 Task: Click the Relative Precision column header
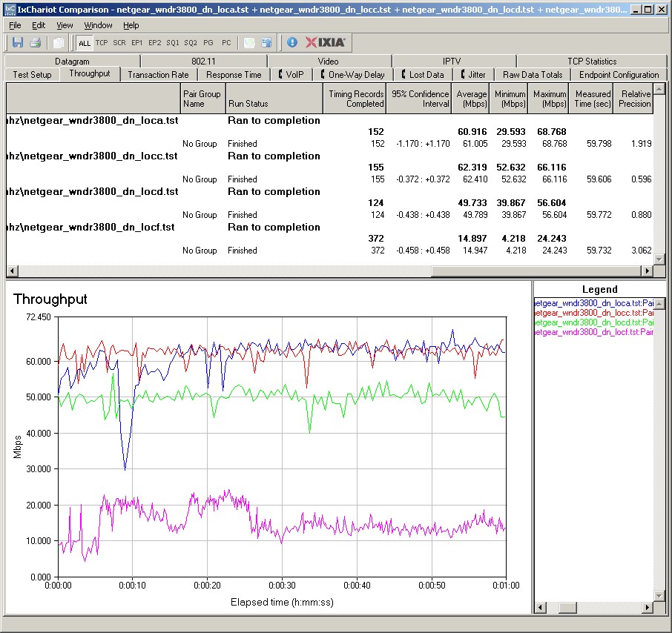(x=633, y=99)
